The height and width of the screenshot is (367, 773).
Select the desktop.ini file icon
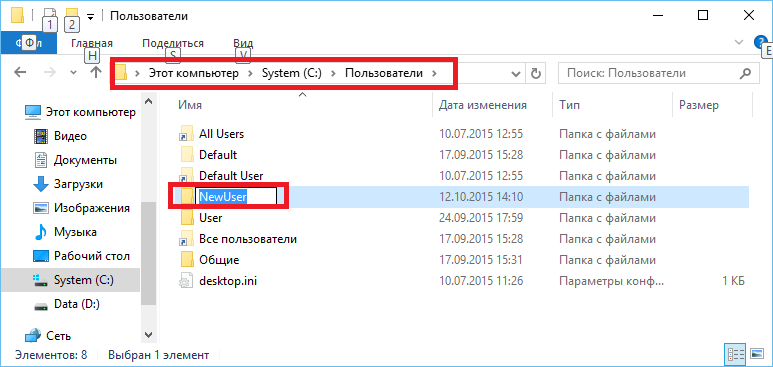pos(186,281)
